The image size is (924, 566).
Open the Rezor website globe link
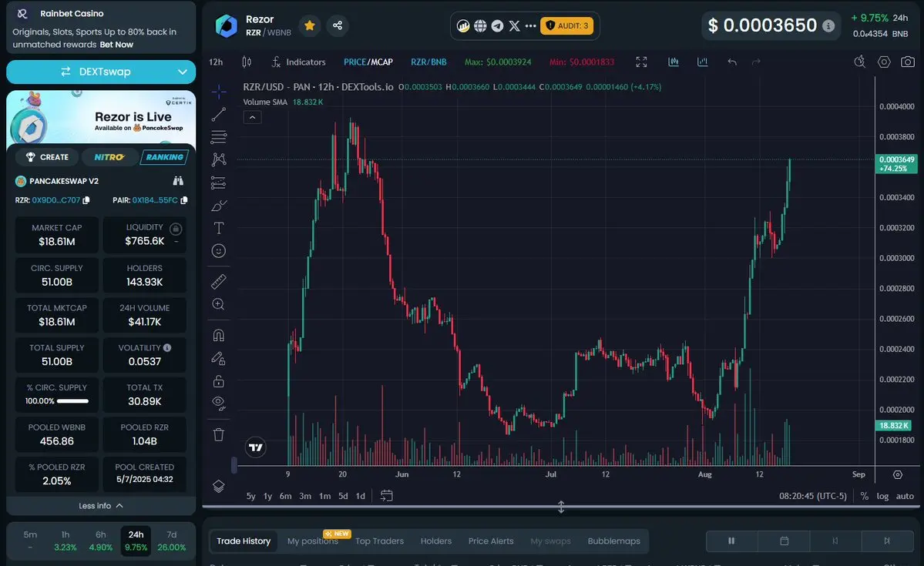click(x=480, y=26)
